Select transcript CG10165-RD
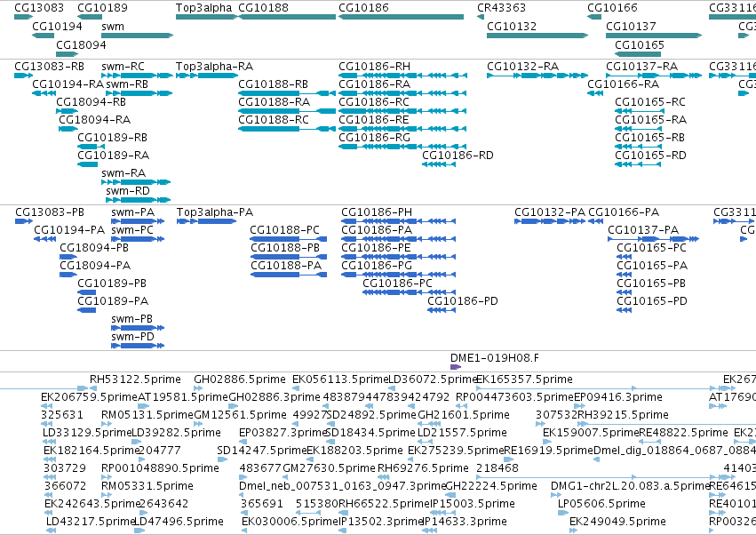The image size is (756, 535). tap(650, 155)
